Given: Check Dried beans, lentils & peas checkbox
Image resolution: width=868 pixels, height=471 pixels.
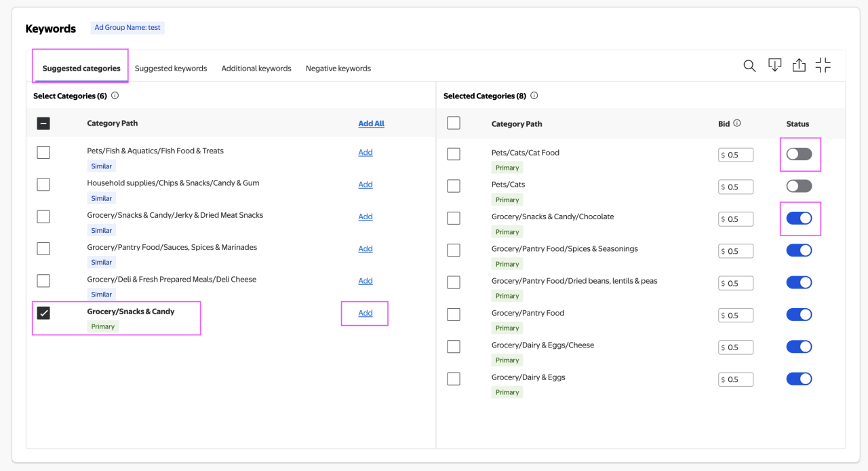Looking at the screenshot, I should point(454,282).
